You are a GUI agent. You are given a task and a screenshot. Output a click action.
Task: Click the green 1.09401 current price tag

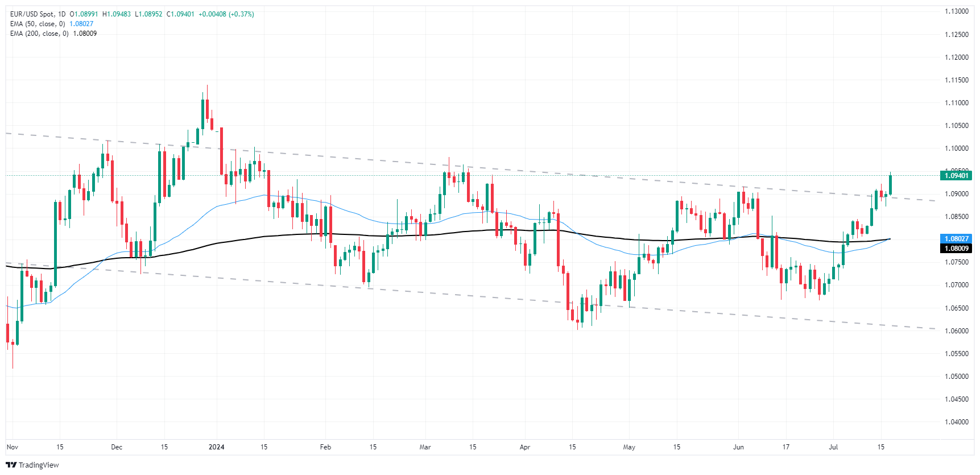956,176
